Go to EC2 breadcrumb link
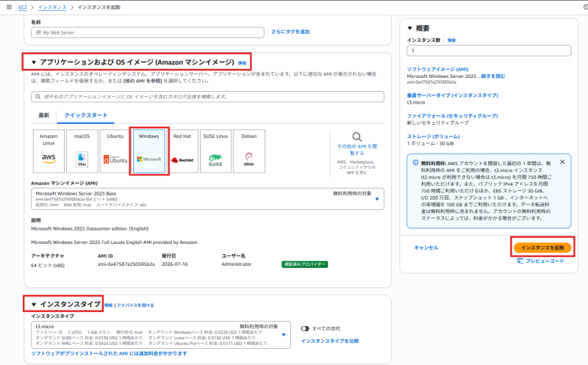Viewport: 588px width, 365px height. click(23, 7)
